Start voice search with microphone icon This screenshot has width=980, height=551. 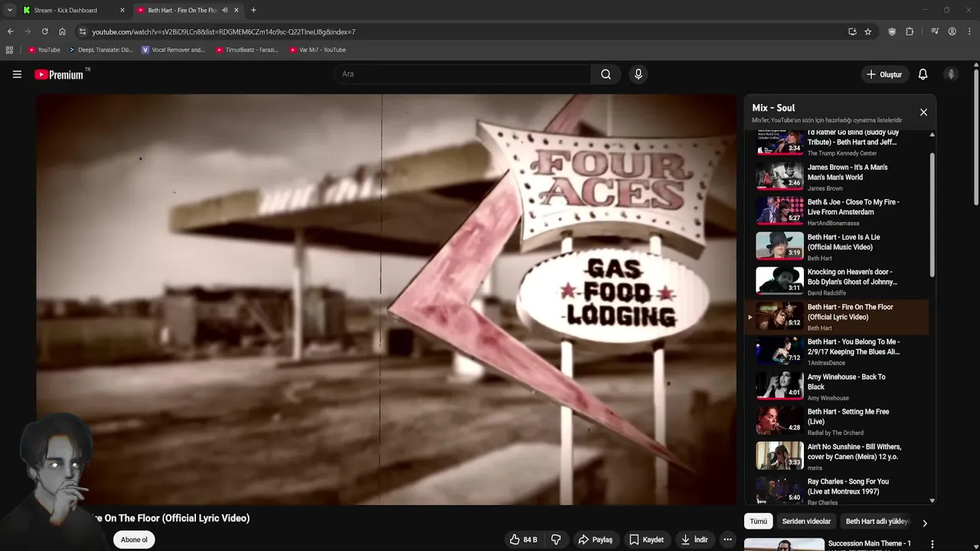[x=639, y=74]
